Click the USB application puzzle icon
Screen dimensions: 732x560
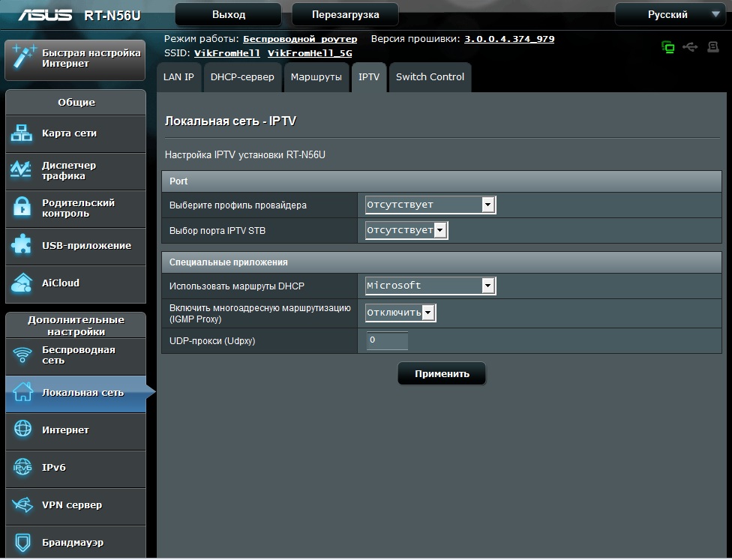pos(22,246)
